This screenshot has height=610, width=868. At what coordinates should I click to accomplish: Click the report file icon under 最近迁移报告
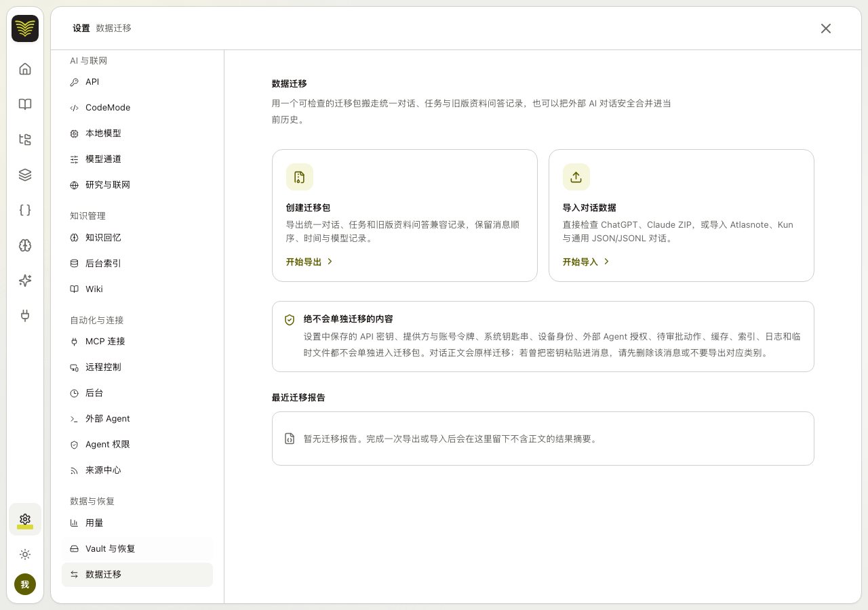pos(290,439)
